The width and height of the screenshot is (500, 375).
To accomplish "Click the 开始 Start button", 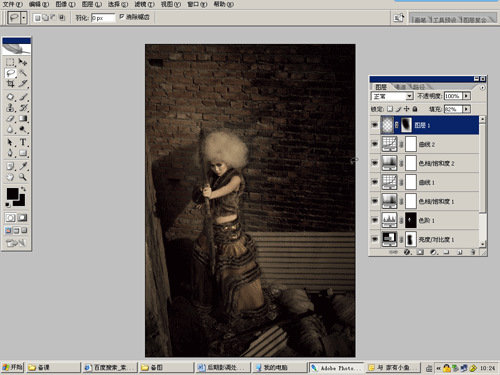I will click(12, 367).
